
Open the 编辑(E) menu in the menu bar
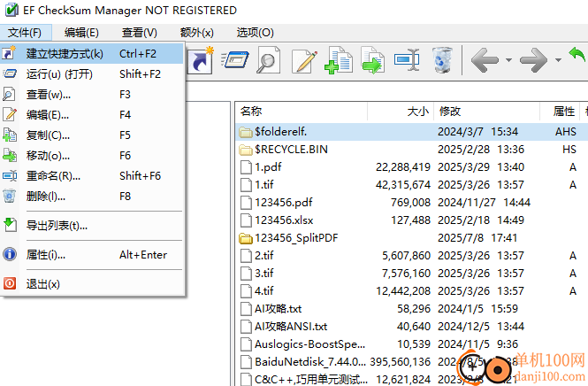81,33
